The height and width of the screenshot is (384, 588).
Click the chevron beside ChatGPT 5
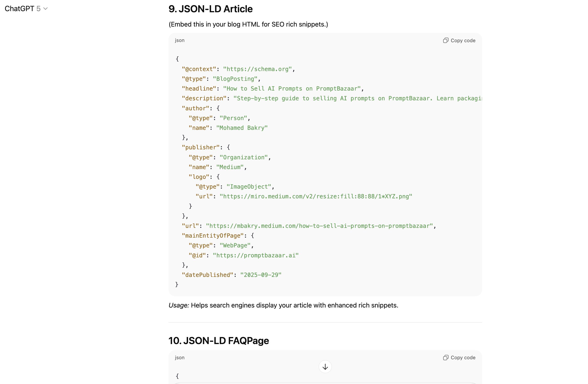[x=45, y=9]
